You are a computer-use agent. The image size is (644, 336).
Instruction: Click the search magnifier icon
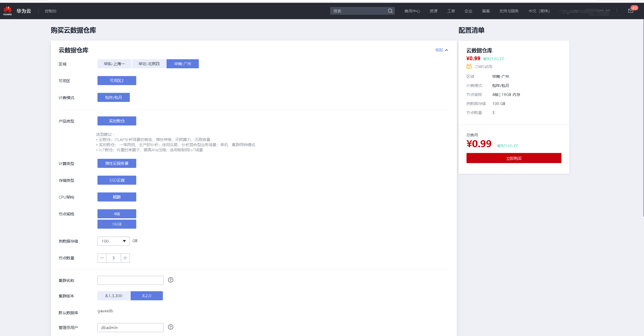390,11
